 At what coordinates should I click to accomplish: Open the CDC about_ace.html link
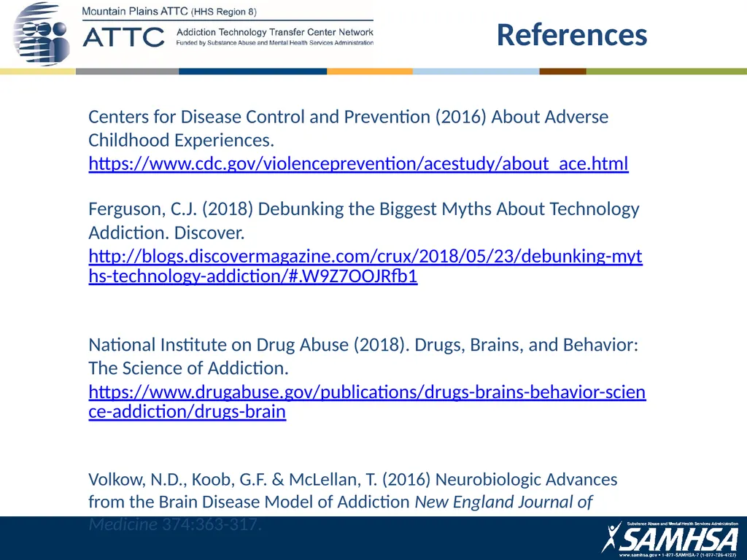[358, 164]
